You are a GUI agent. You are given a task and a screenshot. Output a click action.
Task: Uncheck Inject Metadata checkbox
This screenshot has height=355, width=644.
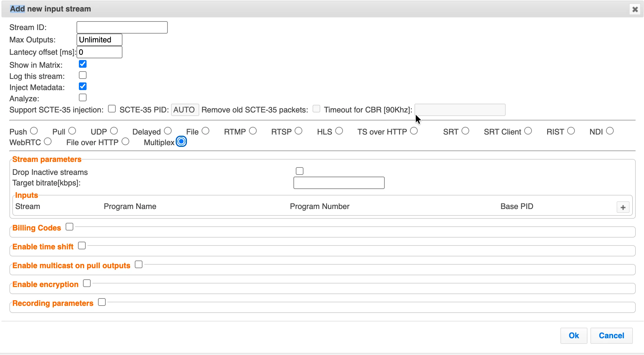(83, 86)
